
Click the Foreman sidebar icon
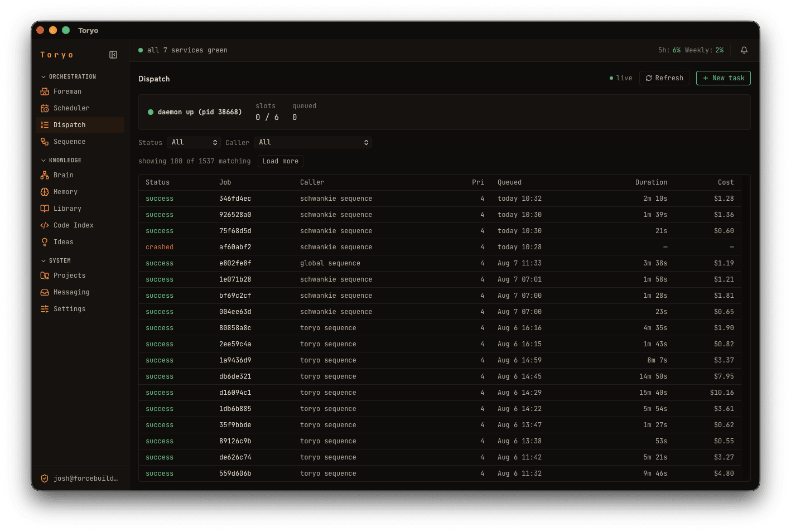tap(45, 91)
